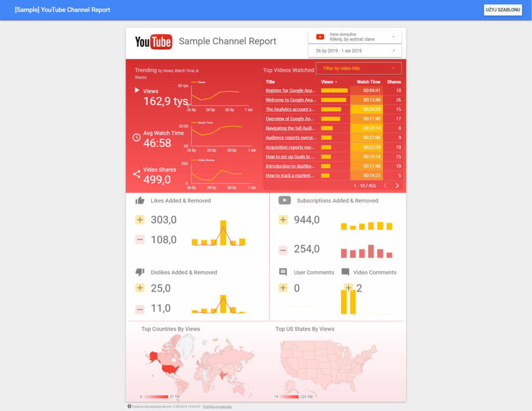Open the Polityka prywatności footer link
This screenshot has width=532, height=411.
pos(217,406)
